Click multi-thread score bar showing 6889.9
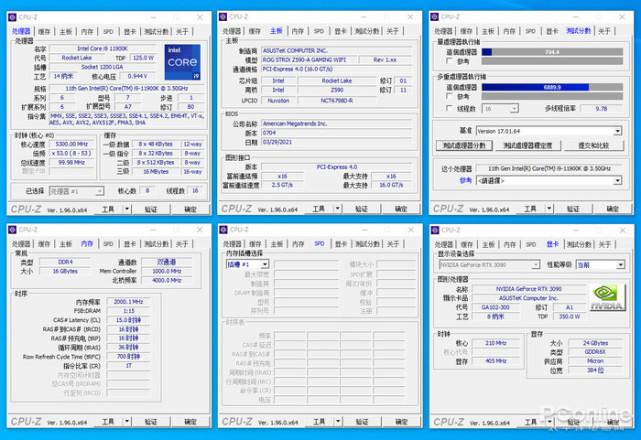Screen dimensions: 641x440 552,87
